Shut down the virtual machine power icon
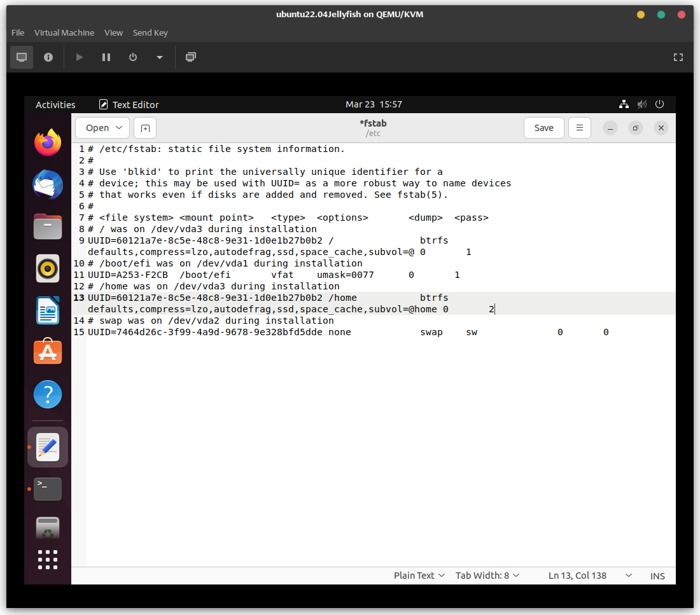700x615 pixels. 133,57
